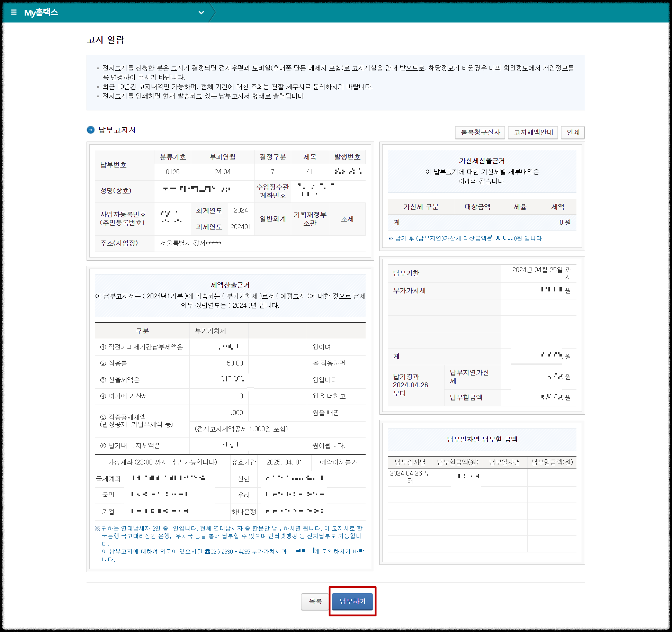Select the 신한 bank account row
The width and height of the screenshot is (672, 632).
click(x=244, y=479)
